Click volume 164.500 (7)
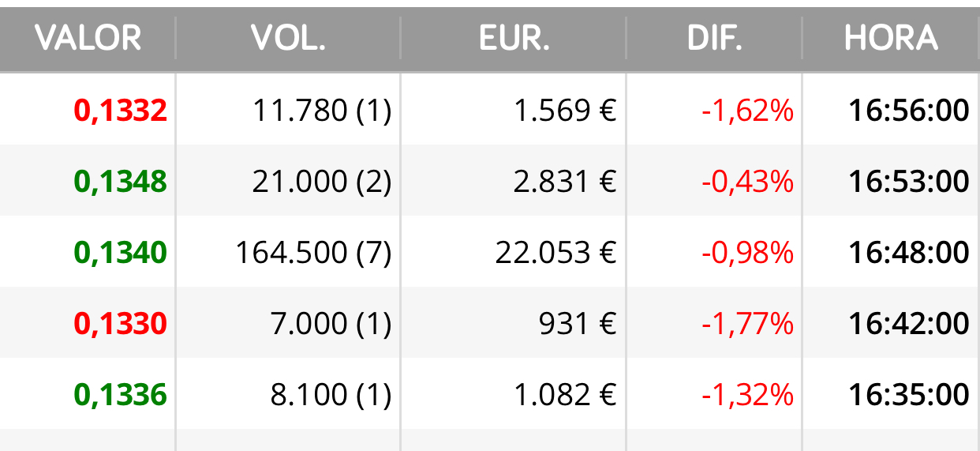Image resolution: width=980 pixels, height=451 pixels. tap(314, 253)
